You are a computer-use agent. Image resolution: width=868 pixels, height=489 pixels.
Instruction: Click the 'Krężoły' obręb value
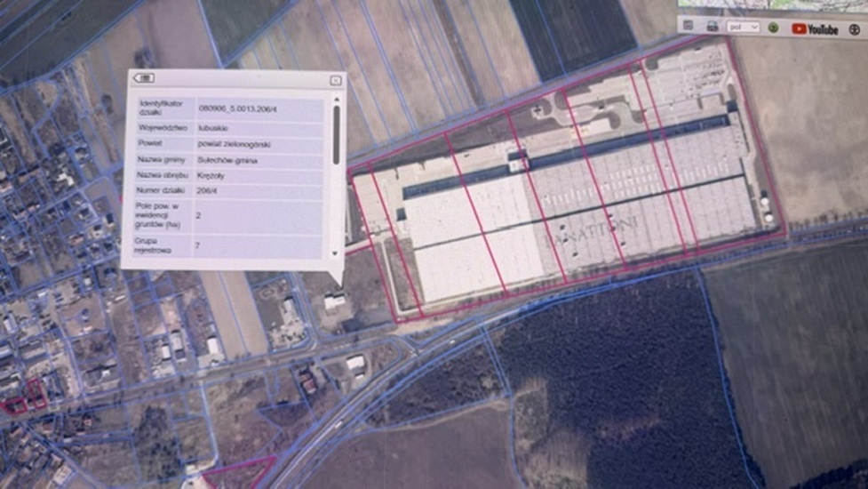(x=211, y=175)
